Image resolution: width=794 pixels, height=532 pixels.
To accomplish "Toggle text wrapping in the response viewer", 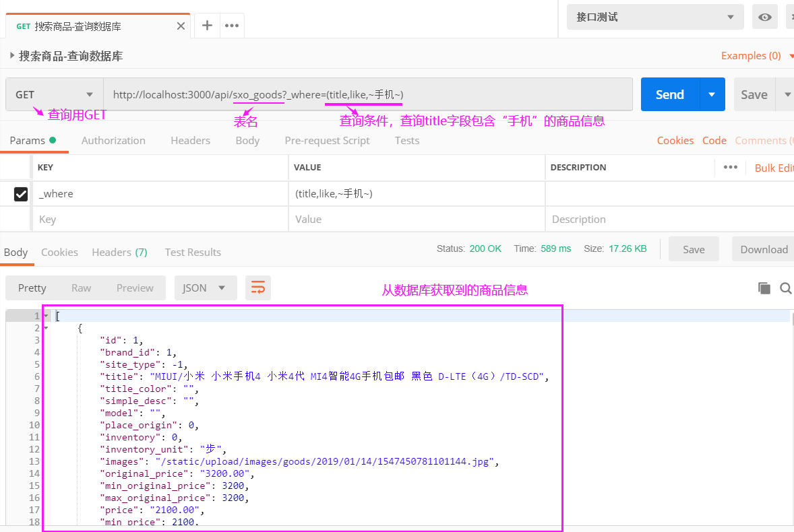I will coord(258,288).
